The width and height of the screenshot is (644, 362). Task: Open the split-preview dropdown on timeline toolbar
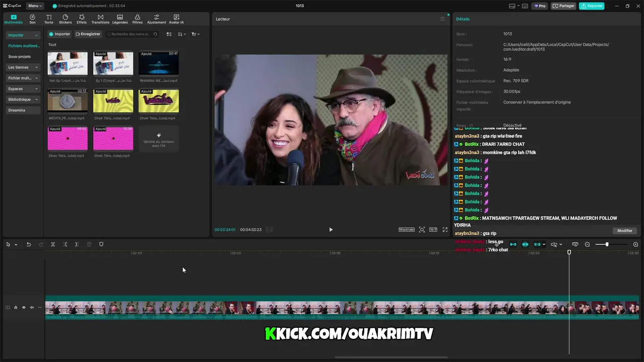pos(556,244)
